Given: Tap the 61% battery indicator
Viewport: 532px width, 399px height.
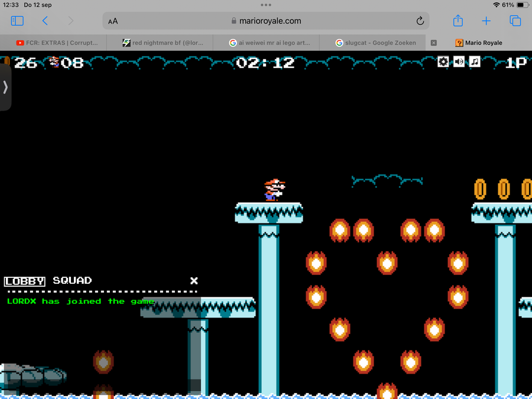Looking at the screenshot, I should (515, 5).
